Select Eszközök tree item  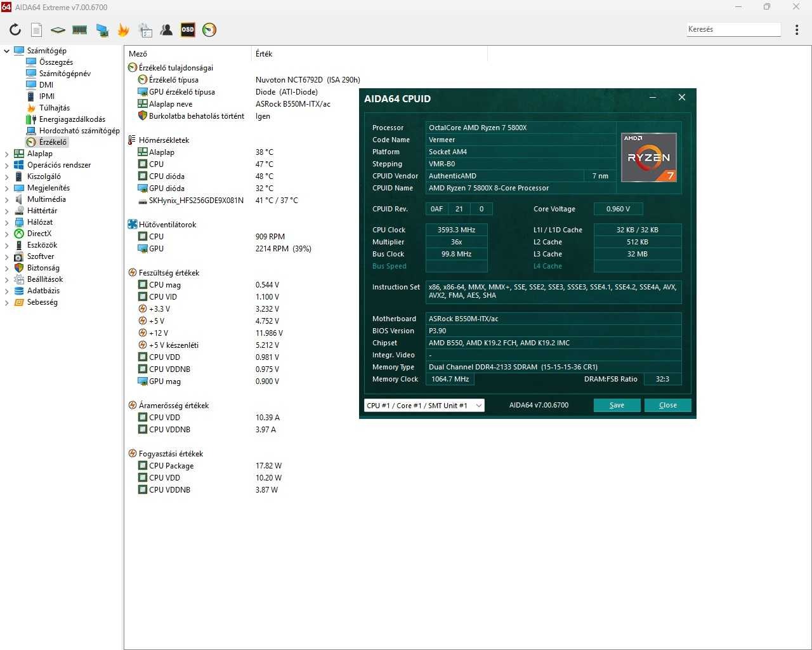[42, 245]
